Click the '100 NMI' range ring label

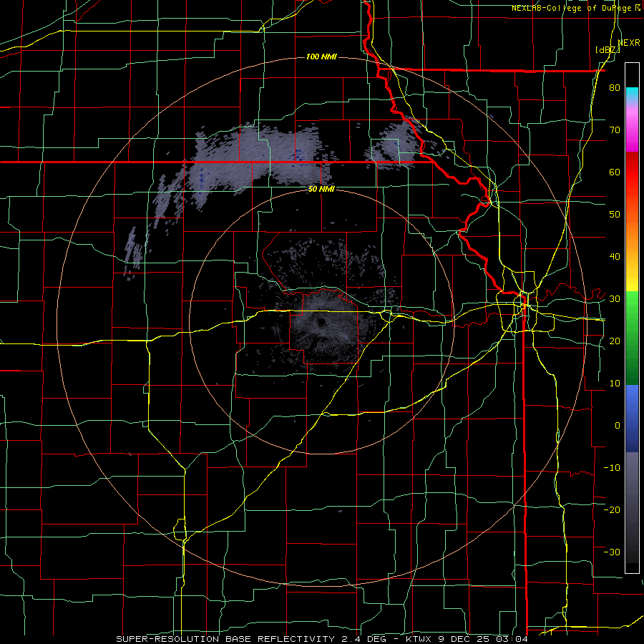point(321,57)
